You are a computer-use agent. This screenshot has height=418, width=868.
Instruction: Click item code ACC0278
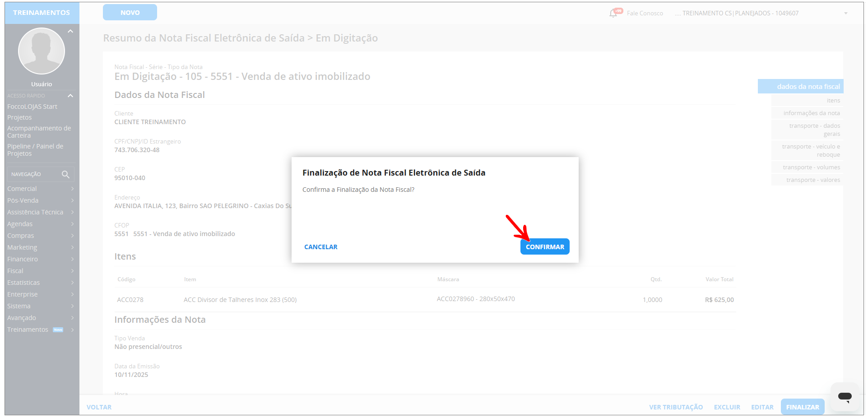[130, 300]
